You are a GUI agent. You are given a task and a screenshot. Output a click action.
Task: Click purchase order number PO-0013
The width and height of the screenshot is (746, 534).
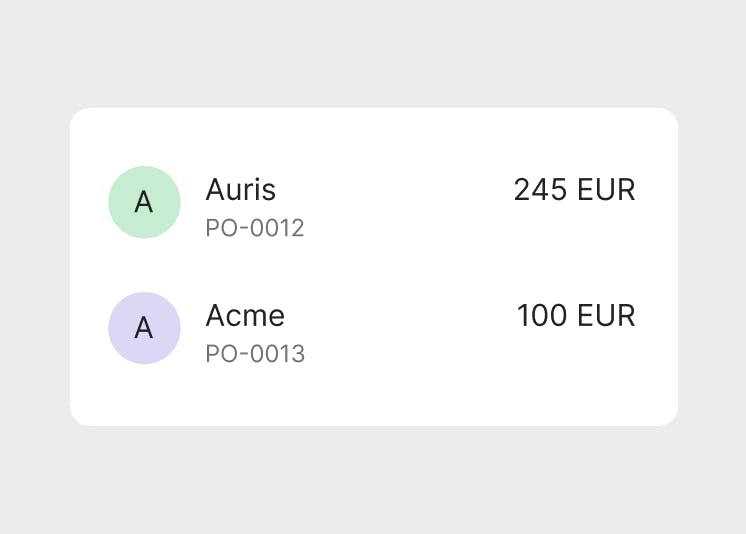click(x=255, y=354)
